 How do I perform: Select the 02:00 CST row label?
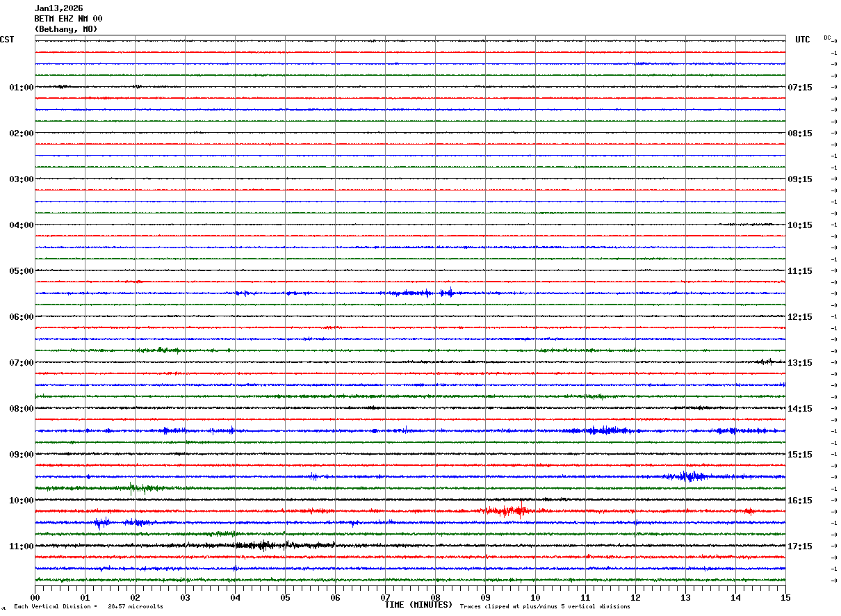(x=22, y=133)
